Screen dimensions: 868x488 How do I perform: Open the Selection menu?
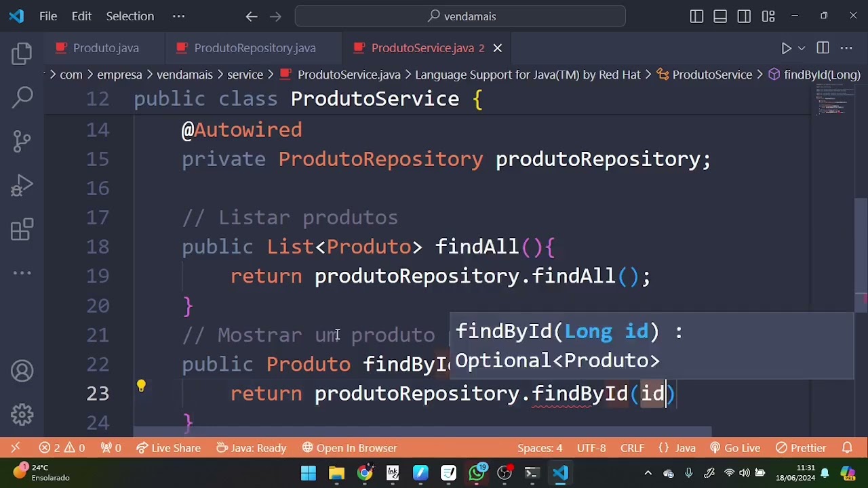[x=130, y=16]
